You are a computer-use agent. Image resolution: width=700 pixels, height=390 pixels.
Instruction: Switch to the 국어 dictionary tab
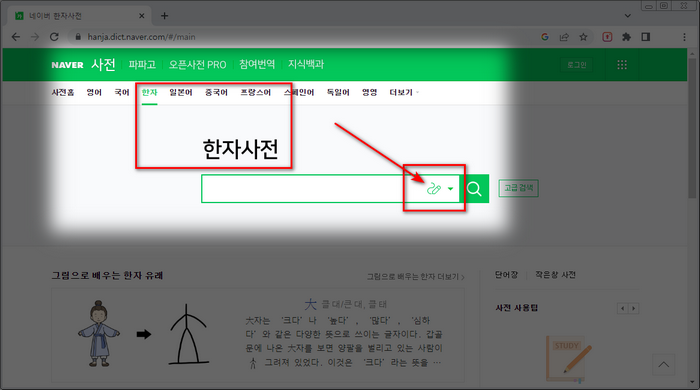click(122, 92)
